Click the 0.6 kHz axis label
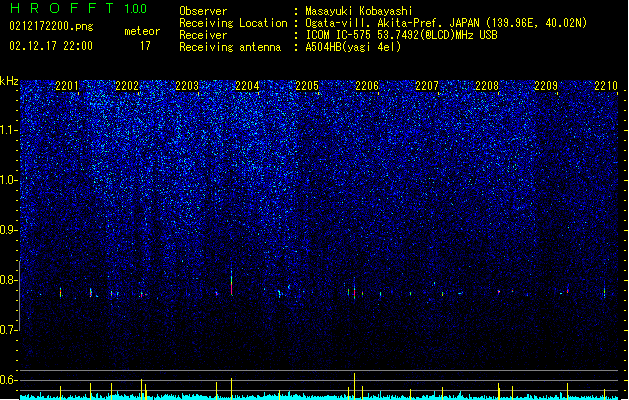This screenshot has height=400, width=629. pyautogui.click(x=9, y=380)
